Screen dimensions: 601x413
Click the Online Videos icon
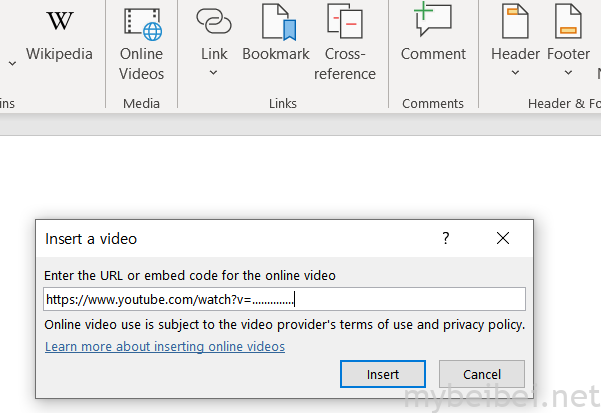tap(143, 25)
